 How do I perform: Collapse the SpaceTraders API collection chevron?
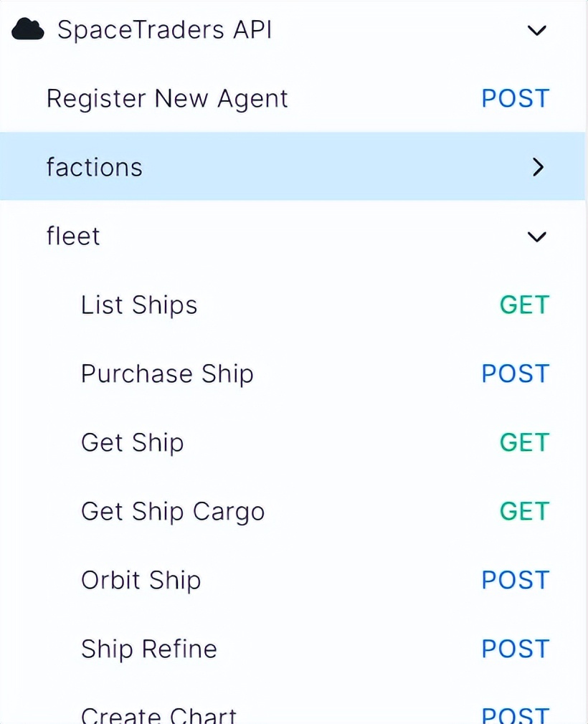click(536, 30)
